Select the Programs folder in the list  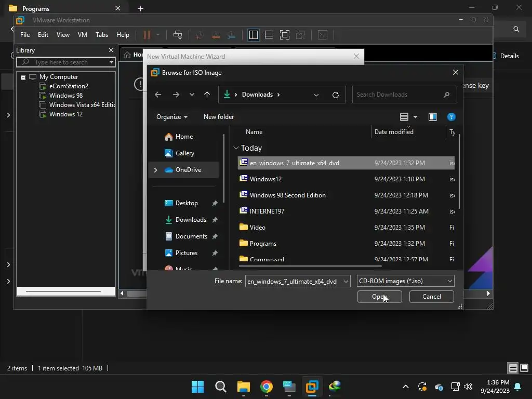click(x=346, y=244)
